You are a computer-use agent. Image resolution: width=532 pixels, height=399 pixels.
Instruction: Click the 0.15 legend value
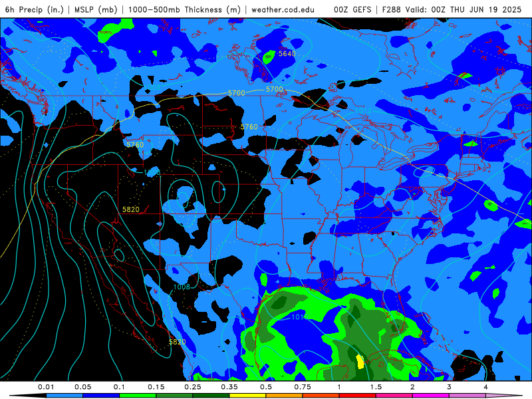pos(156,387)
